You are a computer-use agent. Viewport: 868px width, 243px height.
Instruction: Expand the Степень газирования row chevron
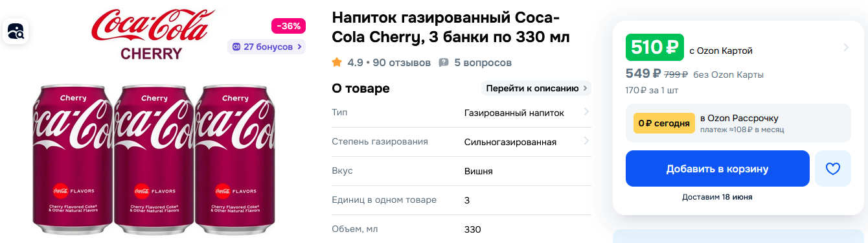click(586, 141)
